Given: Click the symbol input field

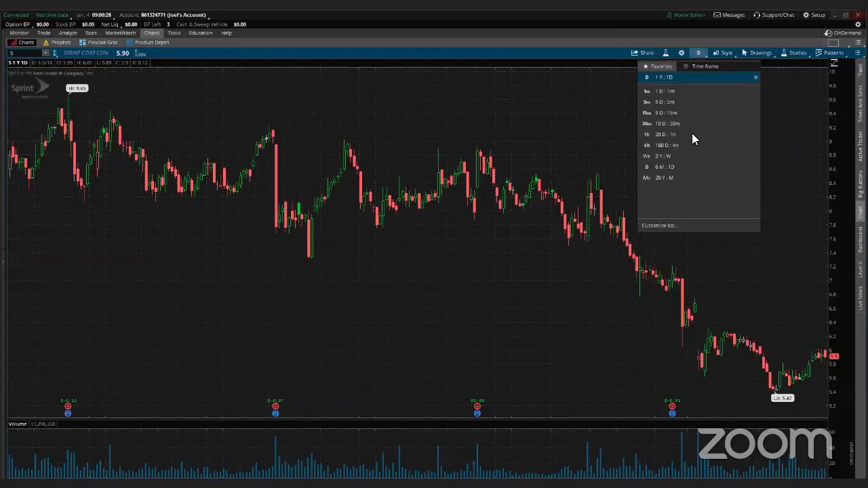Looking at the screenshot, I should pyautogui.click(x=25, y=53).
